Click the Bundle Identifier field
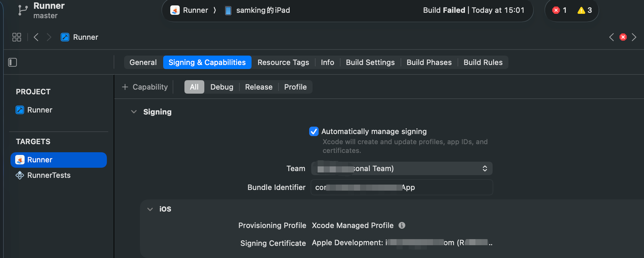 402,187
